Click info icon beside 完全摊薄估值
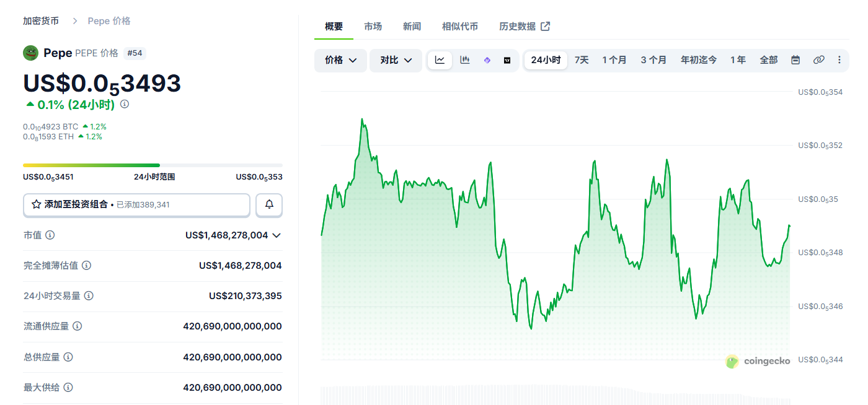The height and width of the screenshot is (405, 868). pos(87,266)
